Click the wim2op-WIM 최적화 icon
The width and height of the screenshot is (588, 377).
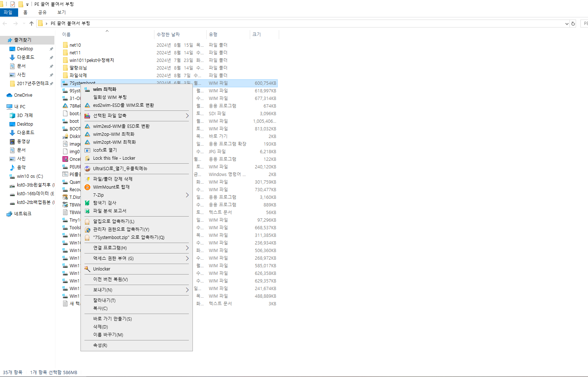tap(87, 134)
